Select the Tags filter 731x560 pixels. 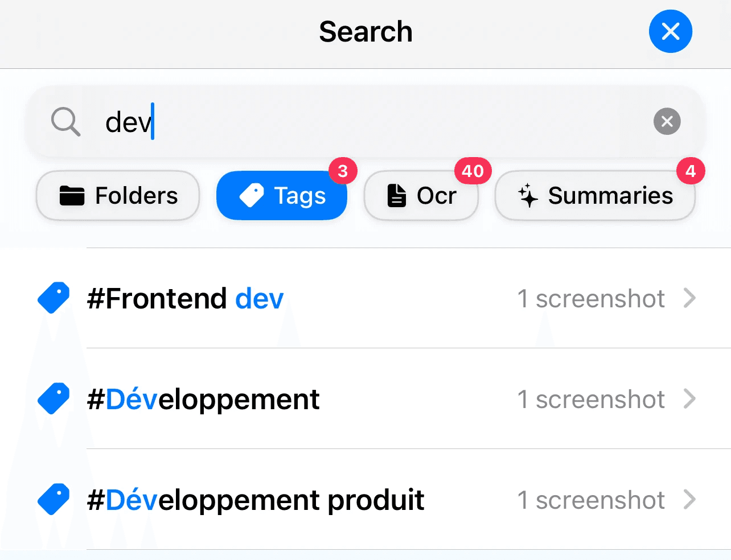282,196
